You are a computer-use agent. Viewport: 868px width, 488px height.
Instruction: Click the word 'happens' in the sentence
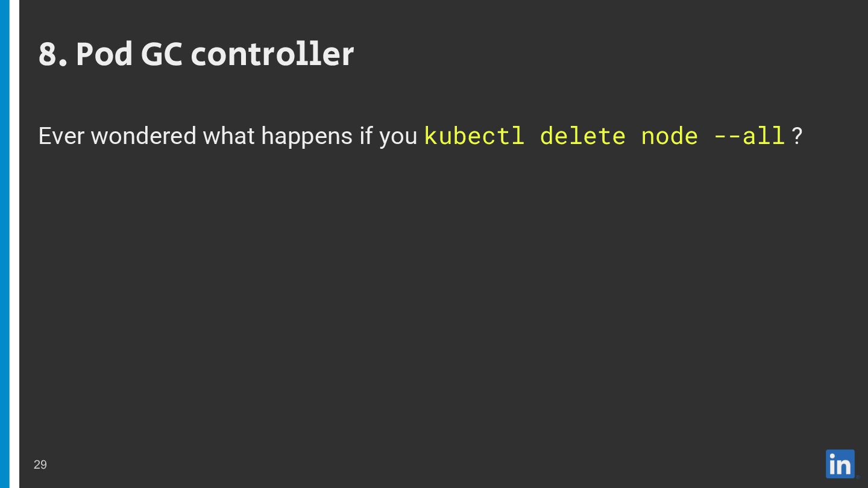tap(307, 137)
